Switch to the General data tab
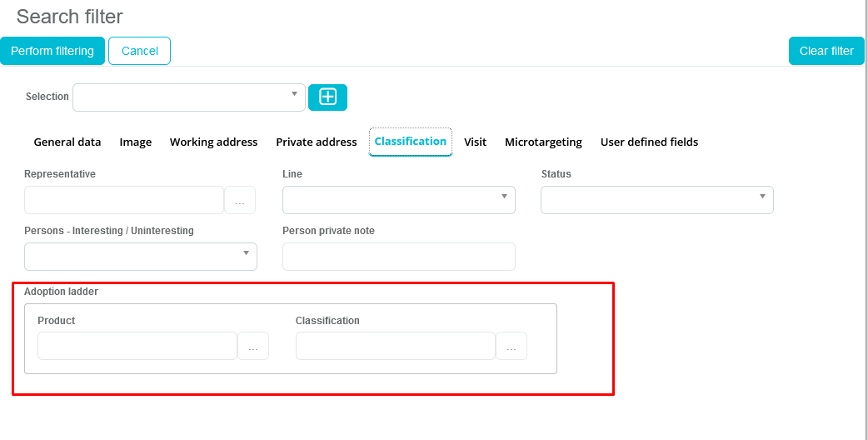 click(x=67, y=142)
